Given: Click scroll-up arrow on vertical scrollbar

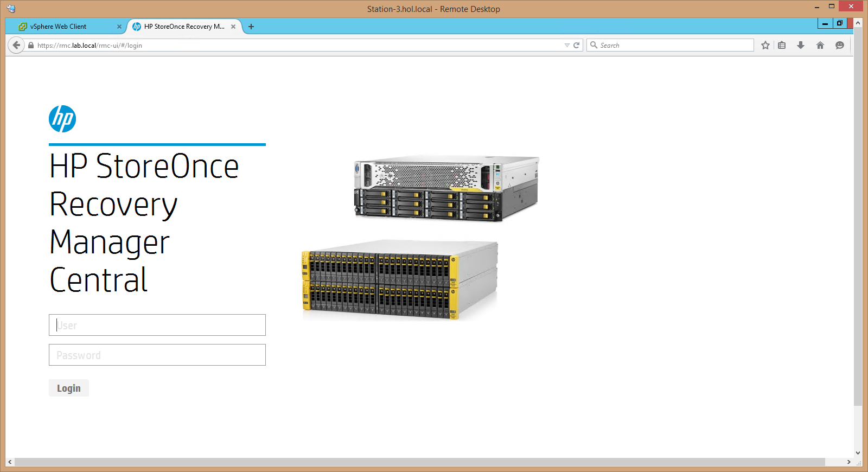Looking at the screenshot, I should point(858,23).
